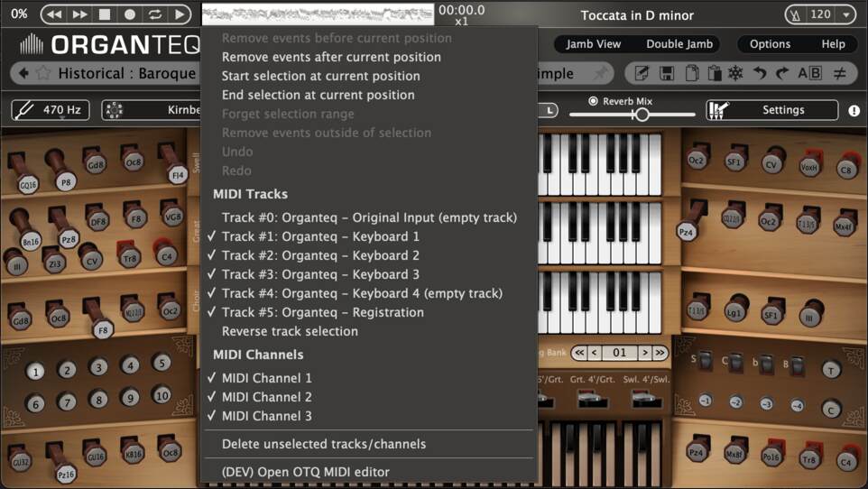Start MIDI recording
Image resolution: width=868 pixels, height=489 pixels.
[130, 14]
